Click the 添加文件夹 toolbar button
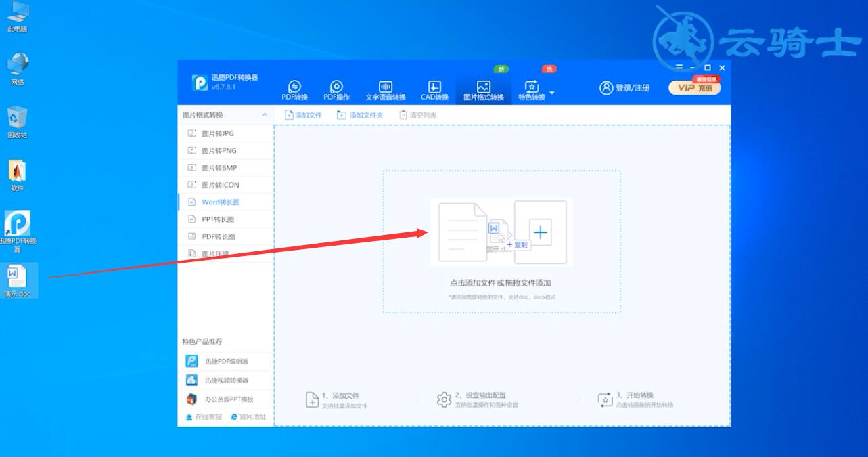 coord(360,115)
